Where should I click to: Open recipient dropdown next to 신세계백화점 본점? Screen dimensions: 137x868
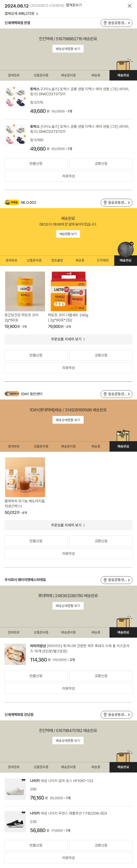pyautogui.click(x=117, y=23)
